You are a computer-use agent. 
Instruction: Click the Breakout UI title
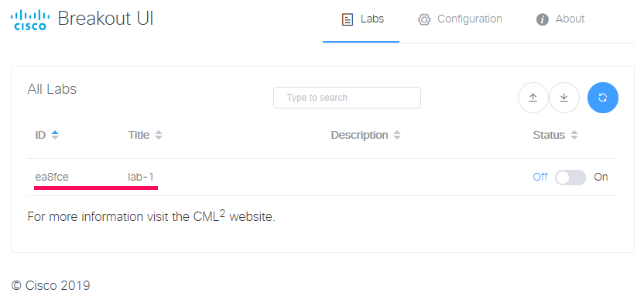pyautogui.click(x=105, y=19)
